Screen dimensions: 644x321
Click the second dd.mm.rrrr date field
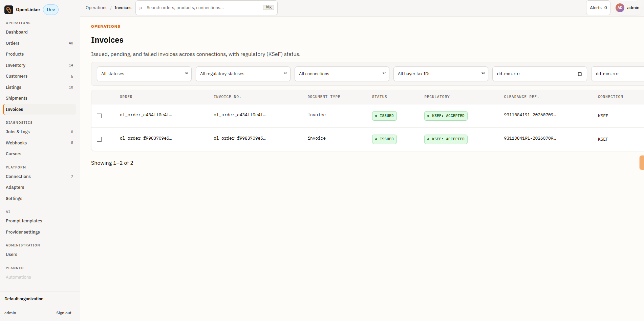(x=618, y=74)
